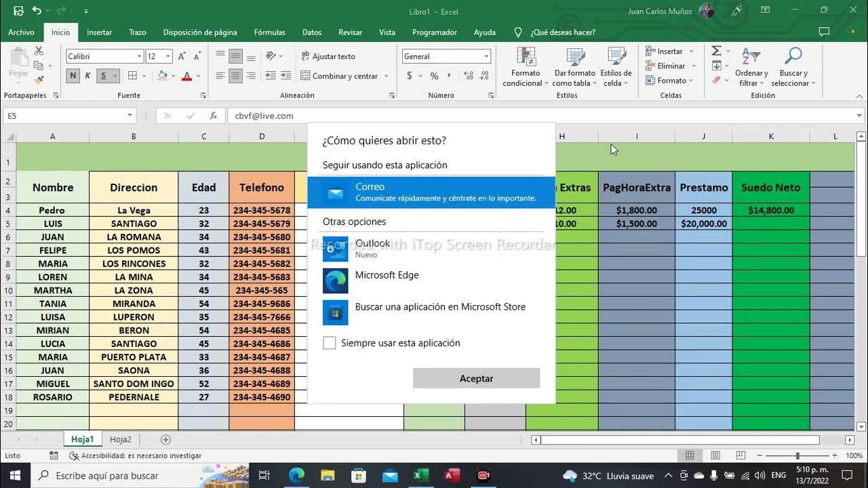The image size is (868, 488).
Task: Click Combinar y centrar
Action: pos(339,76)
